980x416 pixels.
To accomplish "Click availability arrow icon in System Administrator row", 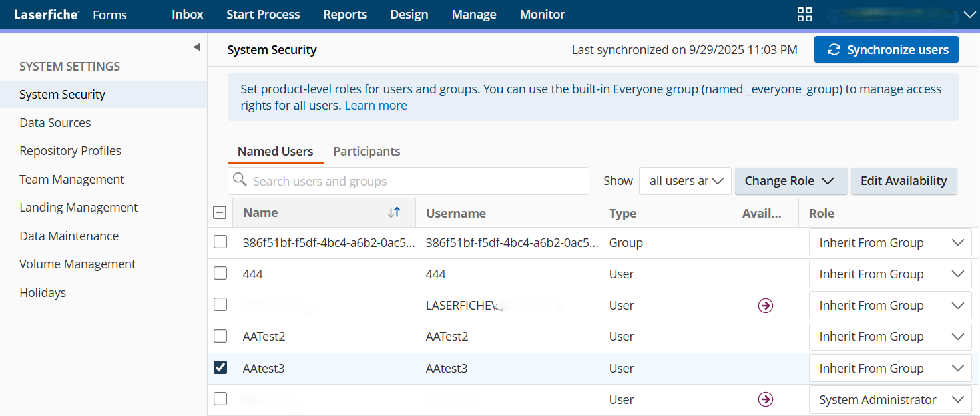I will [x=766, y=399].
